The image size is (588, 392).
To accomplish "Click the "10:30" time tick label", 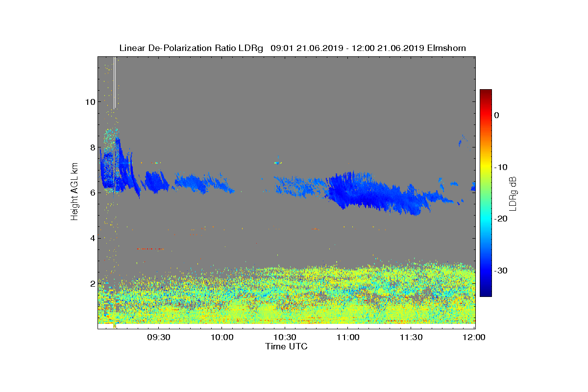I will 285,337.
